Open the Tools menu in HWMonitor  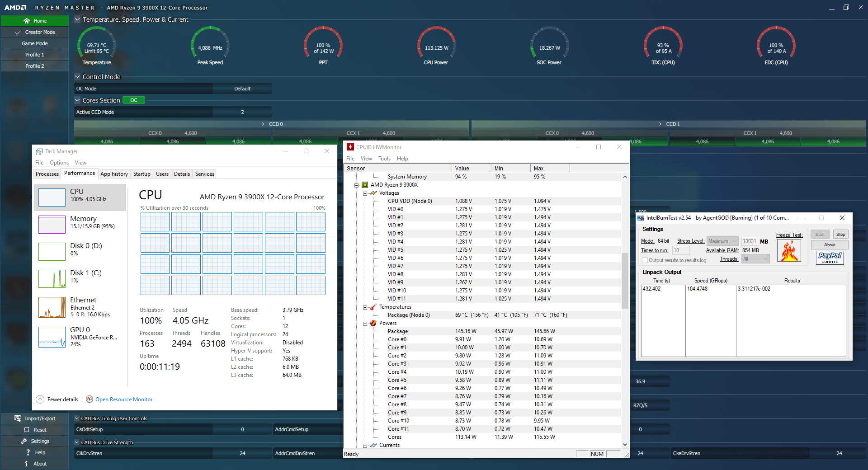click(384, 159)
